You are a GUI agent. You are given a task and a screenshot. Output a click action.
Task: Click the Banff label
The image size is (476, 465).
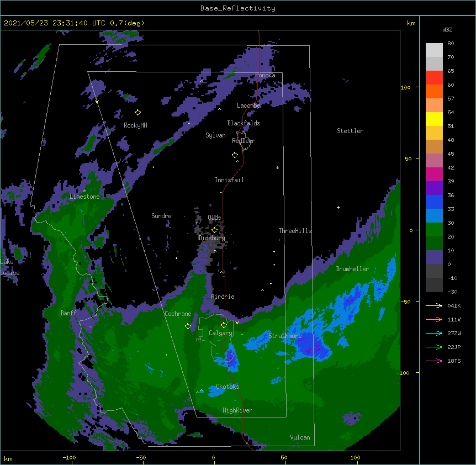click(x=68, y=313)
